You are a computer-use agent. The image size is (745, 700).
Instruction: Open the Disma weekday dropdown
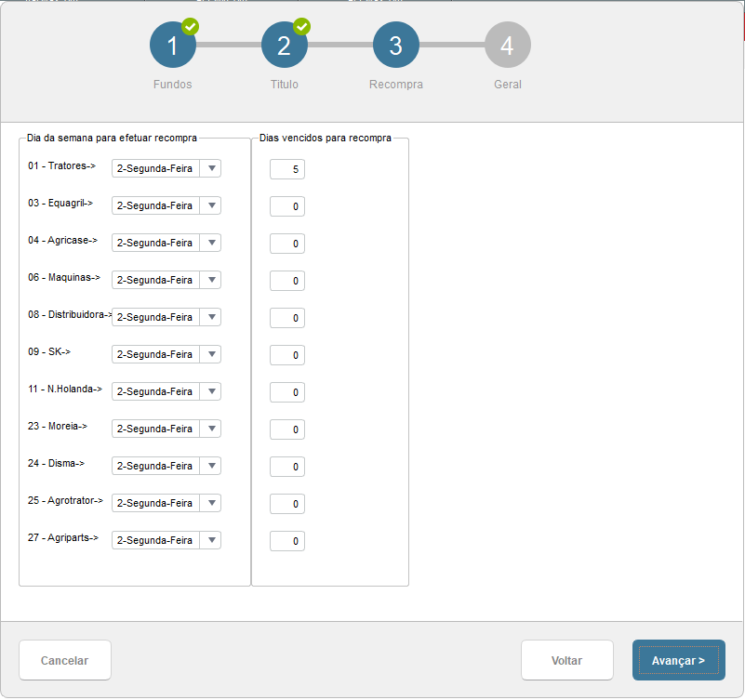[166, 466]
